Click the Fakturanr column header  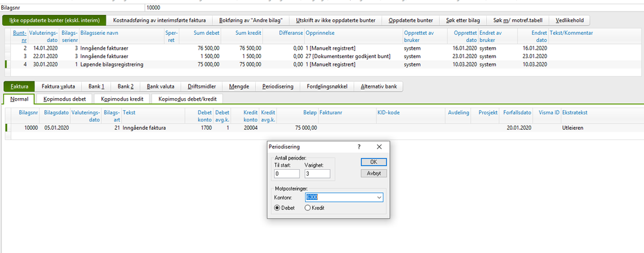tap(347, 116)
